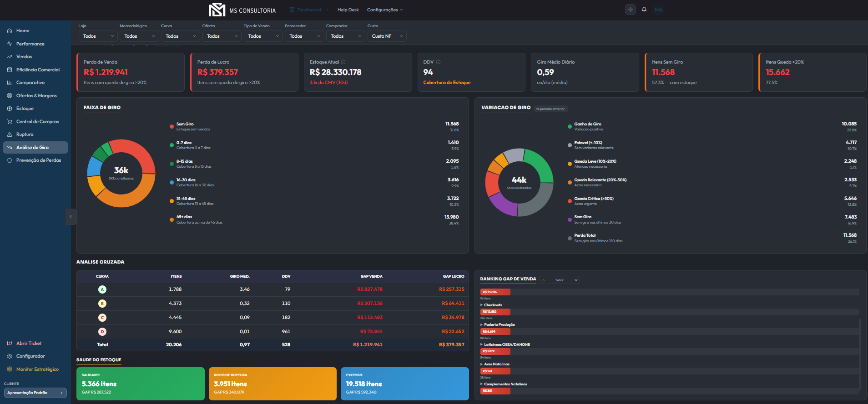Open the Help Desk menu item
Viewport: 868px width, 404px height.
(348, 10)
